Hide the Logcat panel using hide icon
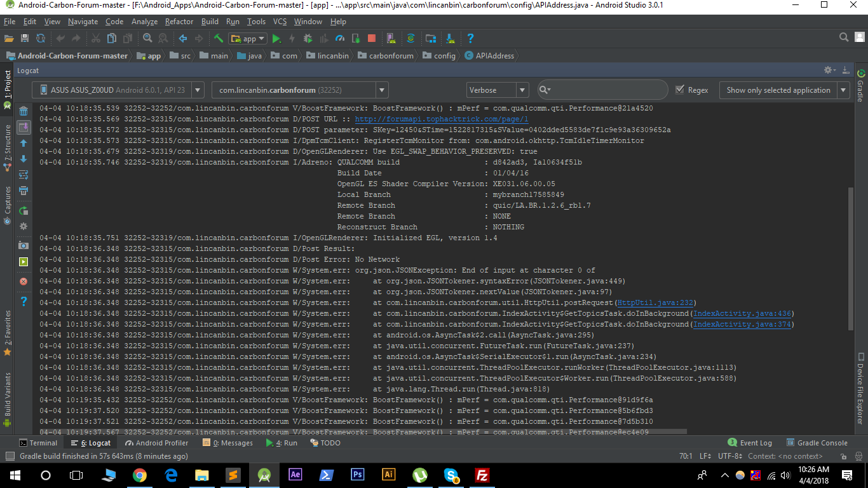This screenshot has width=868, height=488. click(846, 70)
